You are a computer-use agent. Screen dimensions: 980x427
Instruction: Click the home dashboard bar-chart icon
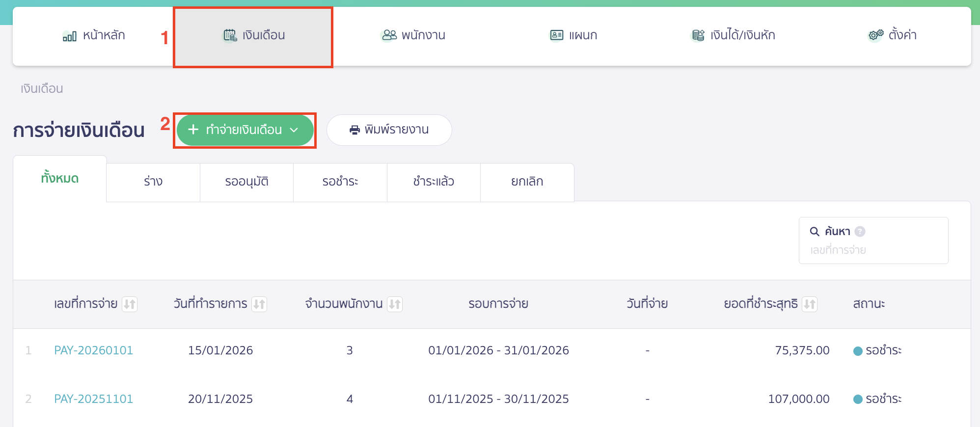pos(69,36)
